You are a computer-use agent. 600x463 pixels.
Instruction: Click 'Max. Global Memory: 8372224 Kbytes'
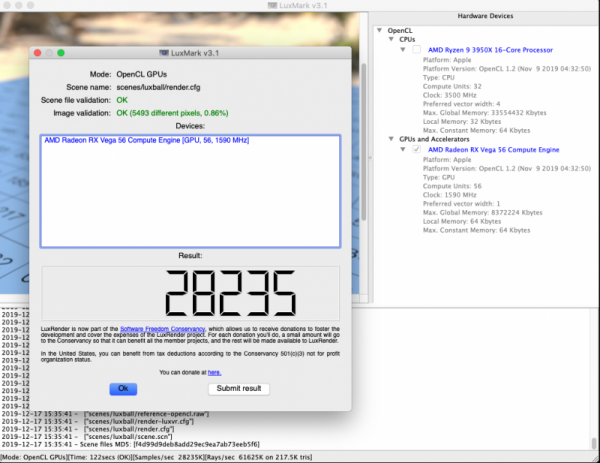(x=483, y=213)
